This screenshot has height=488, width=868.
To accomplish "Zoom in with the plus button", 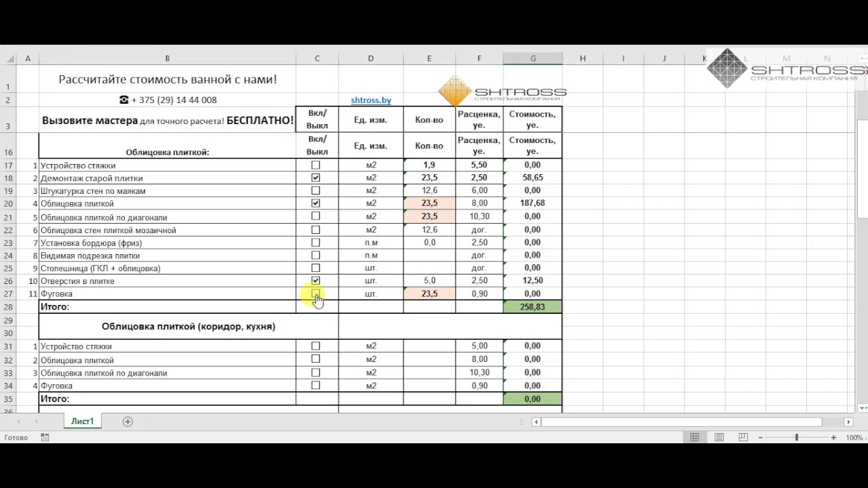I will click(x=833, y=438).
